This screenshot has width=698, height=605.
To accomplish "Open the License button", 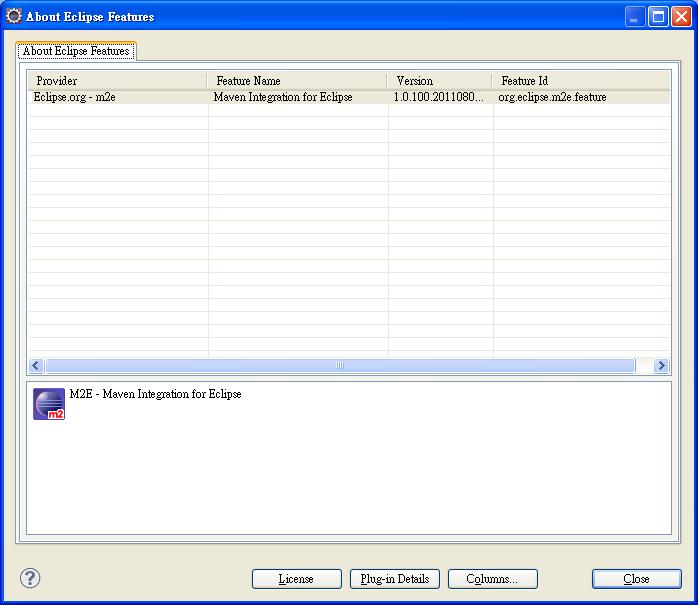I will (x=296, y=579).
